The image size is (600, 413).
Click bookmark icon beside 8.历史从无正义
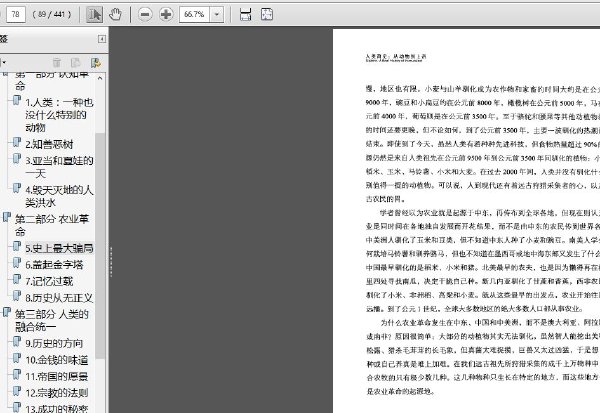(17, 295)
